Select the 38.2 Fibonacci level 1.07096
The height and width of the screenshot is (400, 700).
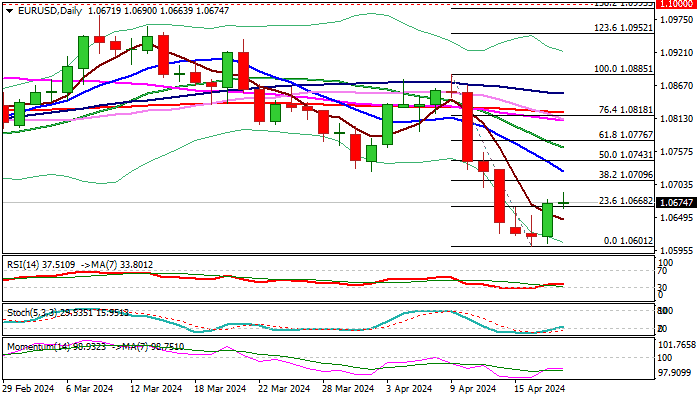pyautogui.click(x=625, y=175)
